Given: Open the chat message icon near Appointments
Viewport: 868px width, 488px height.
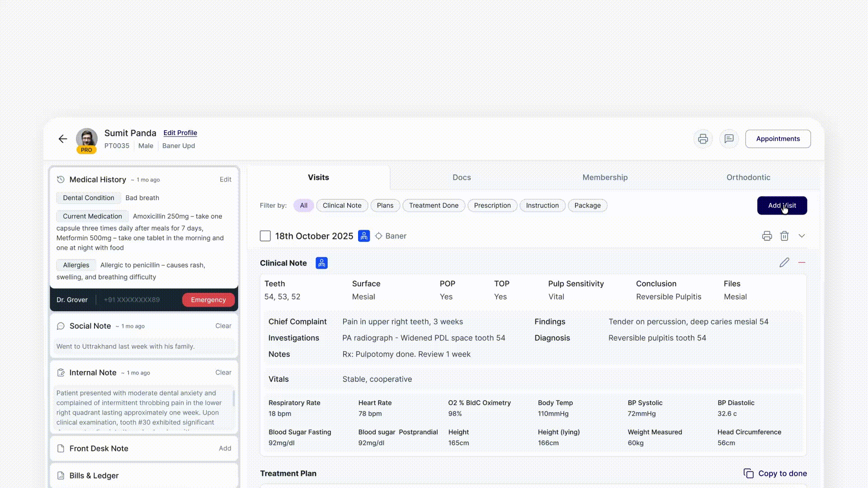Looking at the screenshot, I should pos(729,139).
